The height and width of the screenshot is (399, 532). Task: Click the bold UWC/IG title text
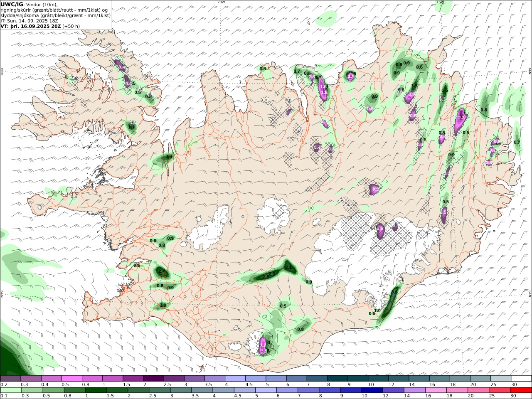coord(12,4)
